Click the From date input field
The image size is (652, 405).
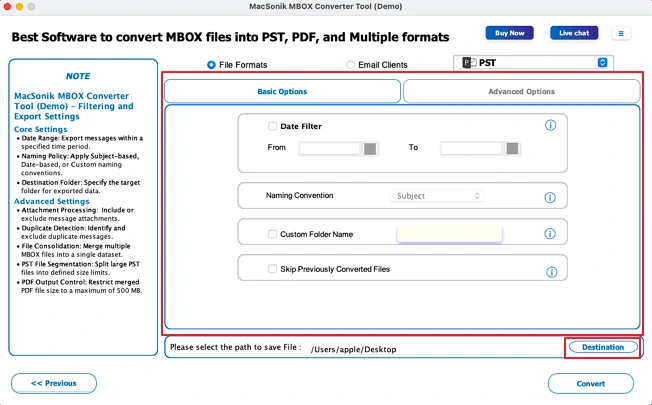pos(329,148)
